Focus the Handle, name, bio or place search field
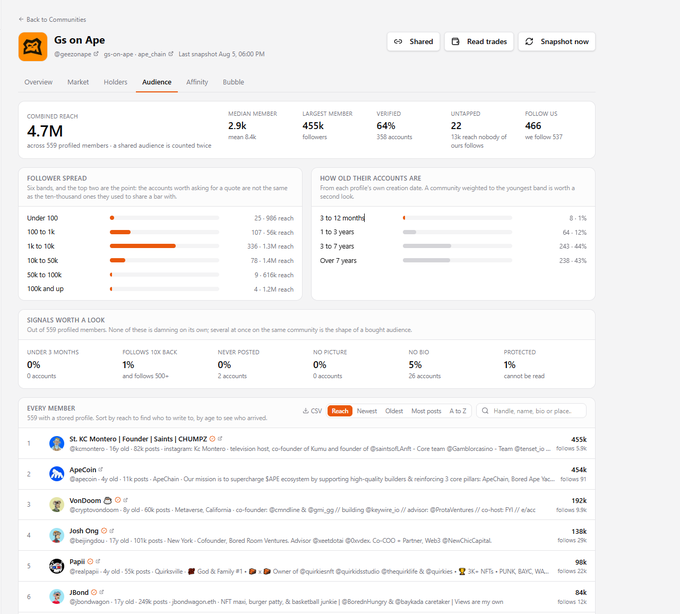The image size is (680, 614). coord(531,411)
